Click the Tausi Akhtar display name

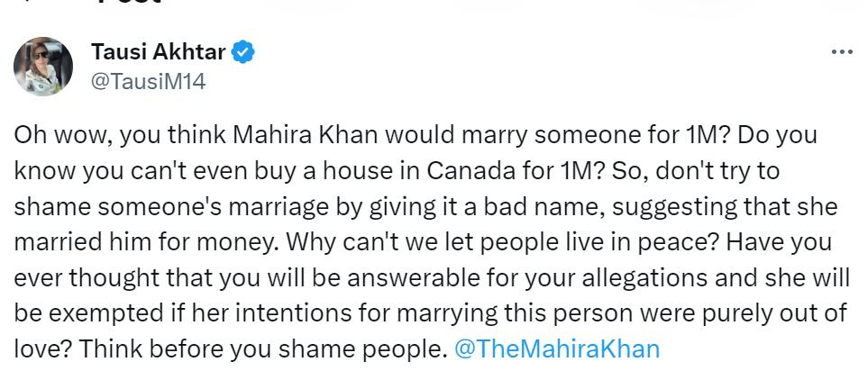click(159, 52)
